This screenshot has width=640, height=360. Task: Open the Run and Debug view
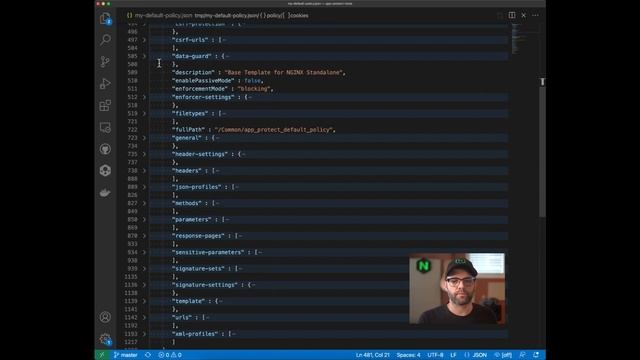[x=105, y=84]
